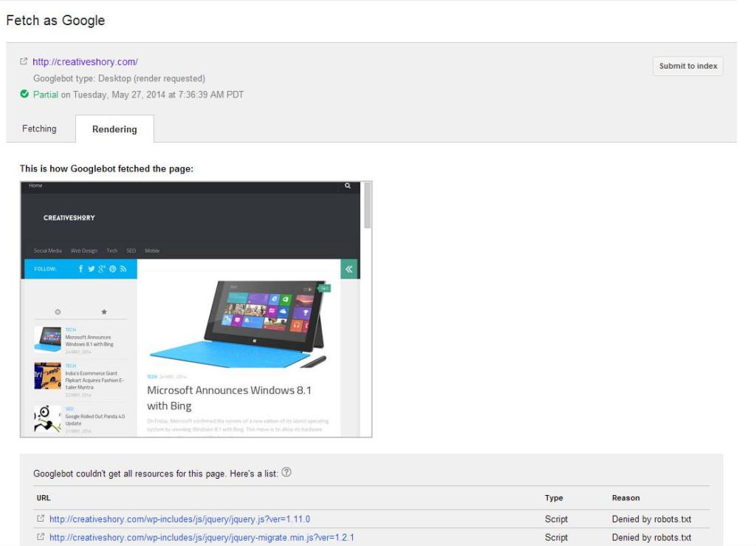Image resolution: width=756 pixels, height=546 pixels.
Task: Click Tech in preview navigation
Action: [x=112, y=250]
